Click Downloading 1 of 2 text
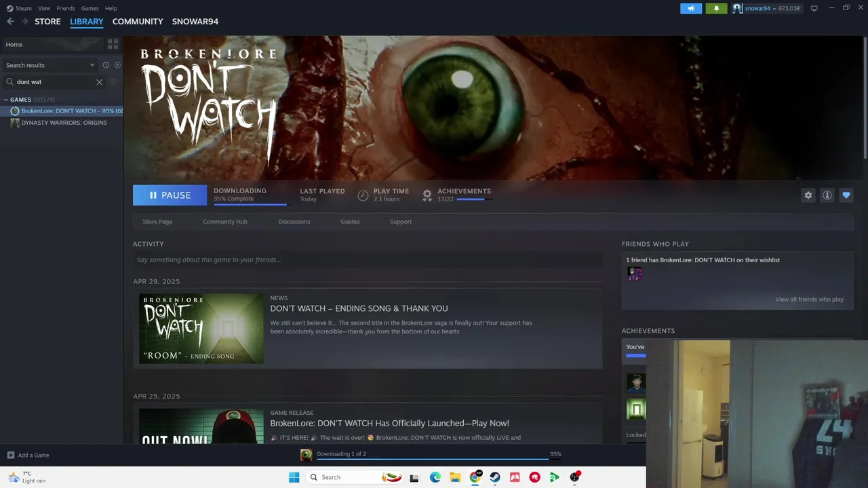The width and height of the screenshot is (868, 488). pyautogui.click(x=341, y=454)
